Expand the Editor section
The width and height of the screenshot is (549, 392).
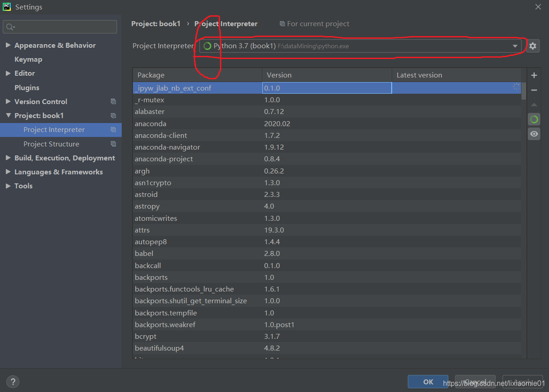point(8,73)
